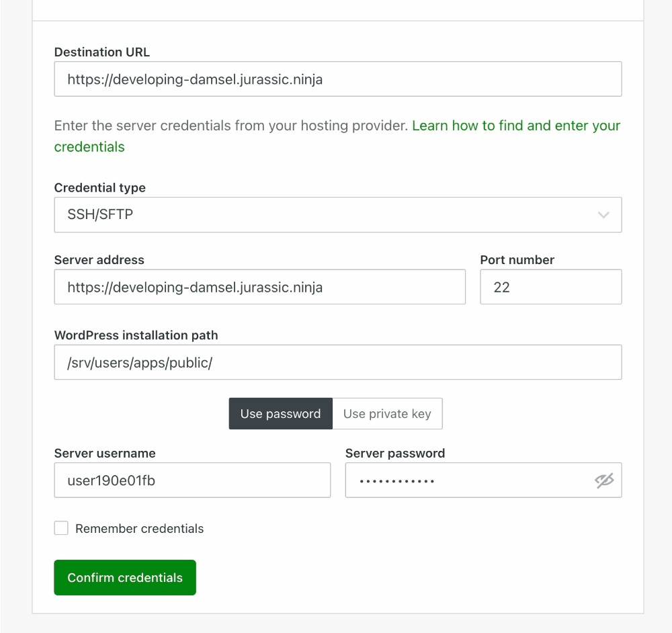
Task: Switch to Use private key
Action: coord(387,414)
